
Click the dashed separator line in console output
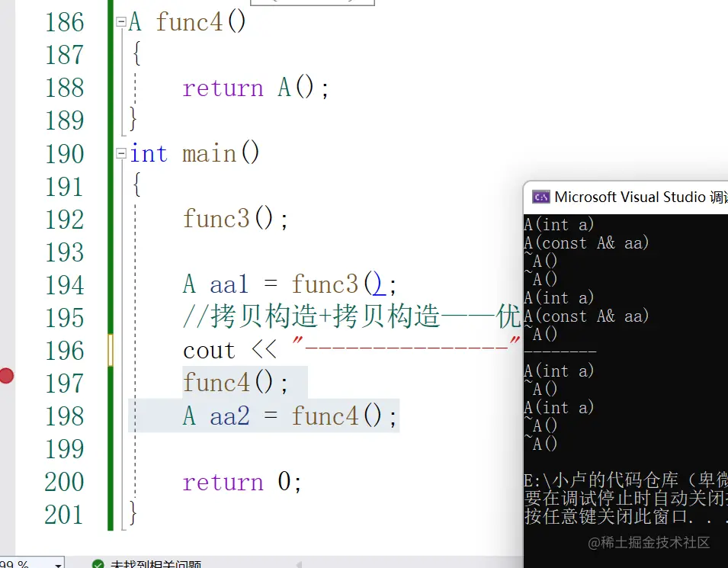click(x=560, y=352)
